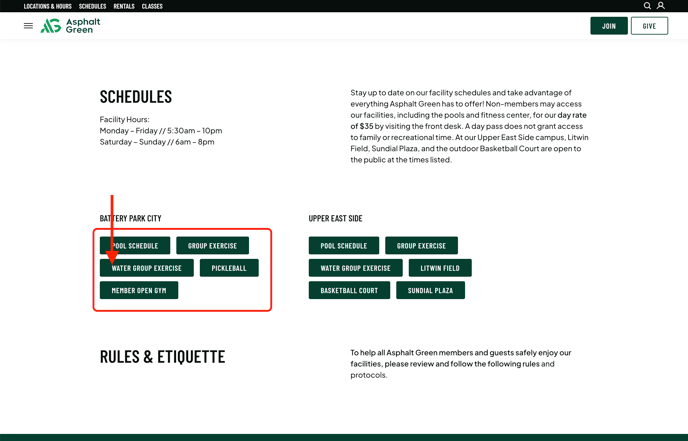The height and width of the screenshot is (441, 688).
Task: Select Schedules in the top bar
Action: coord(92,6)
